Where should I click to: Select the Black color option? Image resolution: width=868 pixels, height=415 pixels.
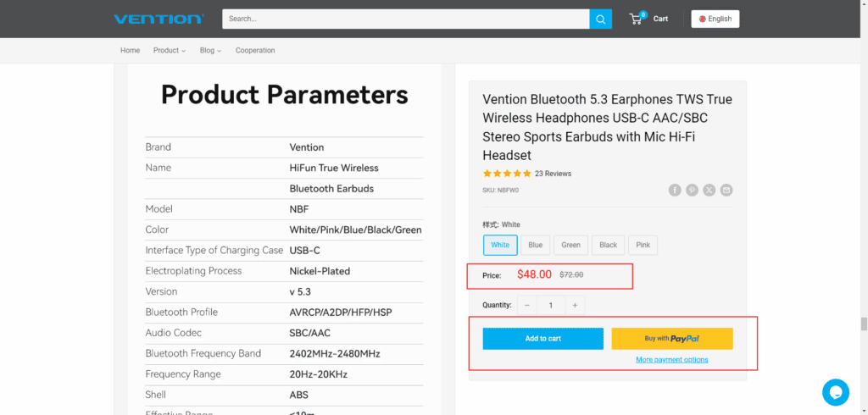608,245
